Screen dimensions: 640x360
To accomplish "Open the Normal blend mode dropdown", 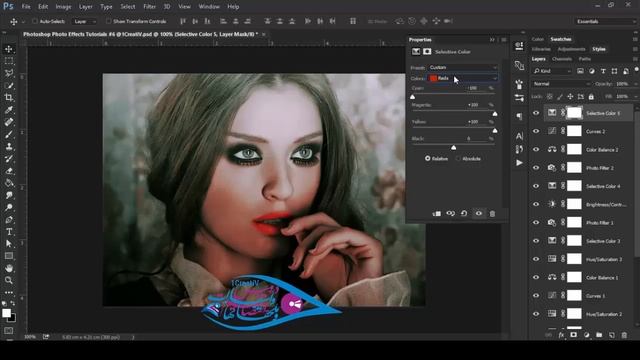I will [561, 84].
